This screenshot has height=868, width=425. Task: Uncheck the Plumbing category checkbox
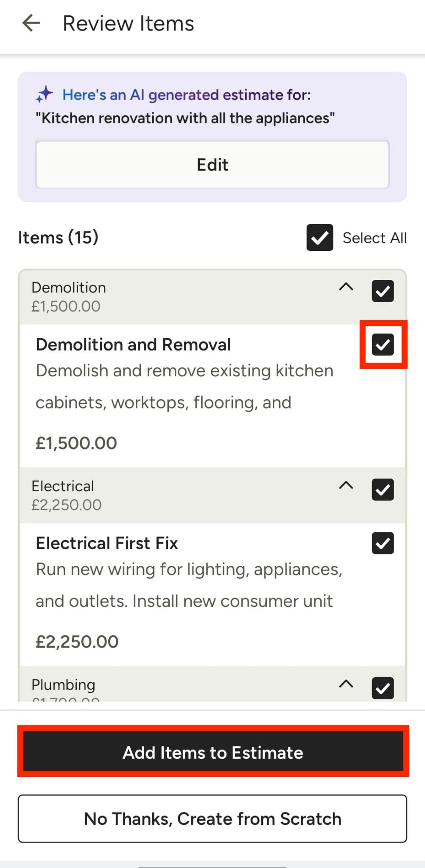[383, 687]
